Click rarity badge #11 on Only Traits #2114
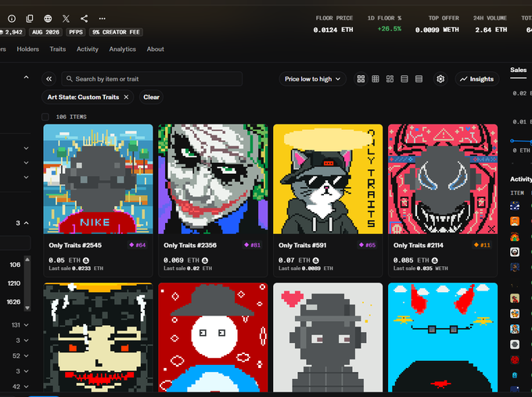This screenshot has width=532, height=397. click(x=482, y=245)
